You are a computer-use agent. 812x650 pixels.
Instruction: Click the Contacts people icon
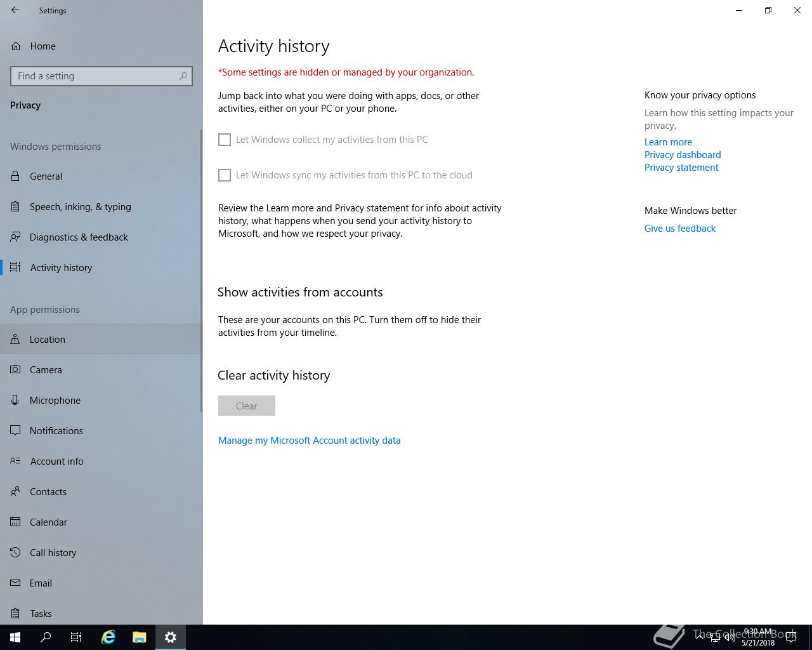coord(16,491)
